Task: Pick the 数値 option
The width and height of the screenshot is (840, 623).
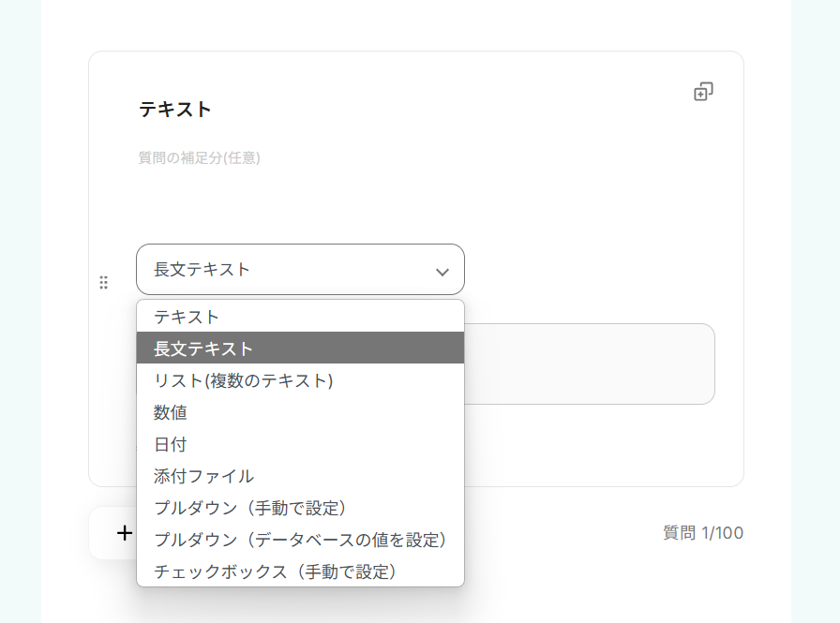Action: [300, 412]
